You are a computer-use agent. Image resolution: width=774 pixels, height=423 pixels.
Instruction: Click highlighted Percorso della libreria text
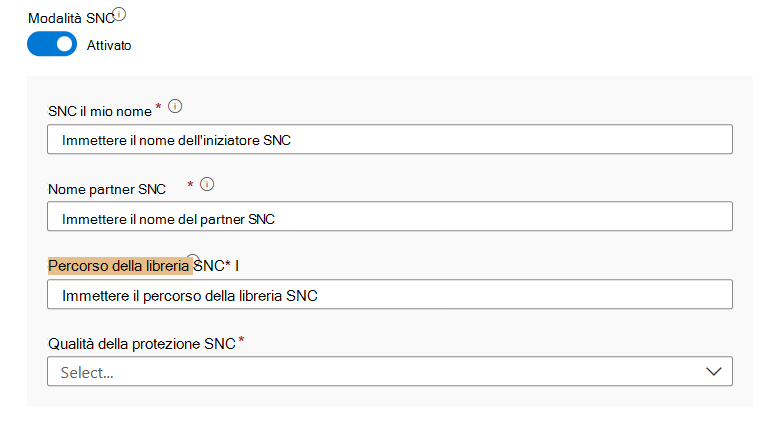[118, 266]
